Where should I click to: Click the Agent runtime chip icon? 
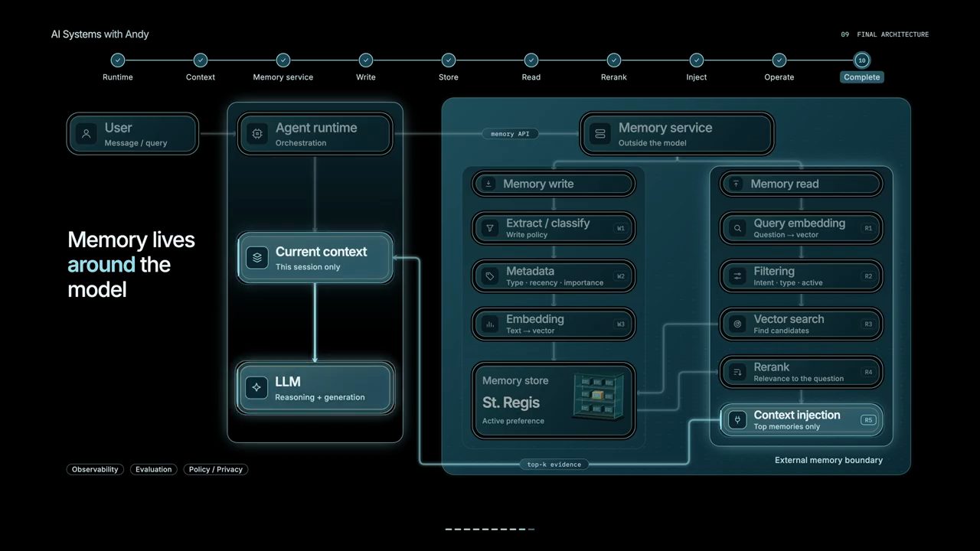point(257,134)
